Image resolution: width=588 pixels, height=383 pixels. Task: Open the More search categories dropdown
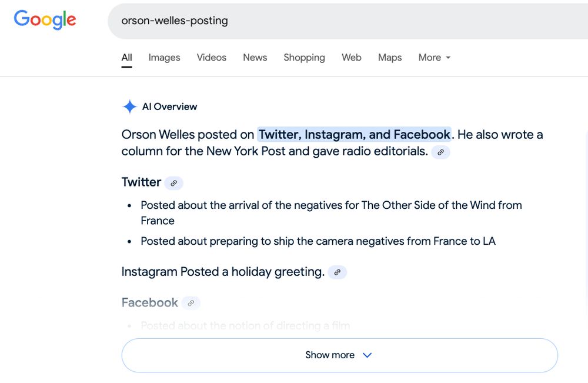click(x=434, y=58)
